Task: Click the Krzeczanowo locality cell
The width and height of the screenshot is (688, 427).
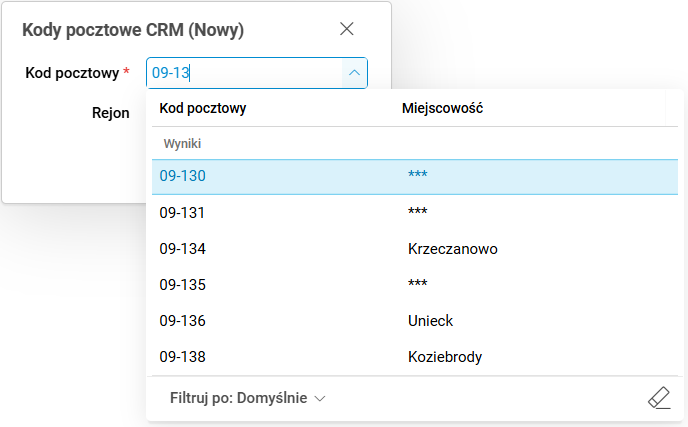Action: pyautogui.click(x=452, y=248)
